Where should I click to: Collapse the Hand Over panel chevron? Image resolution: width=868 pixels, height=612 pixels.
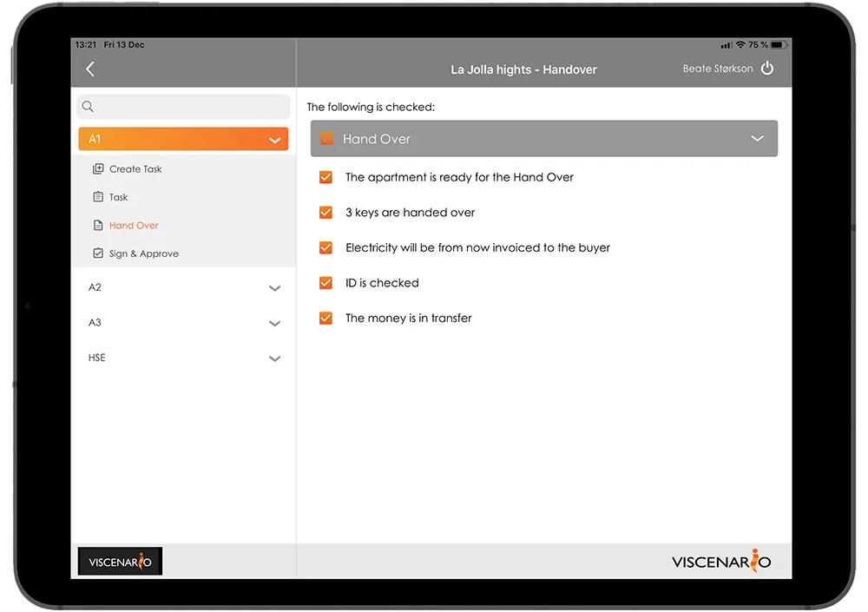pos(757,139)
